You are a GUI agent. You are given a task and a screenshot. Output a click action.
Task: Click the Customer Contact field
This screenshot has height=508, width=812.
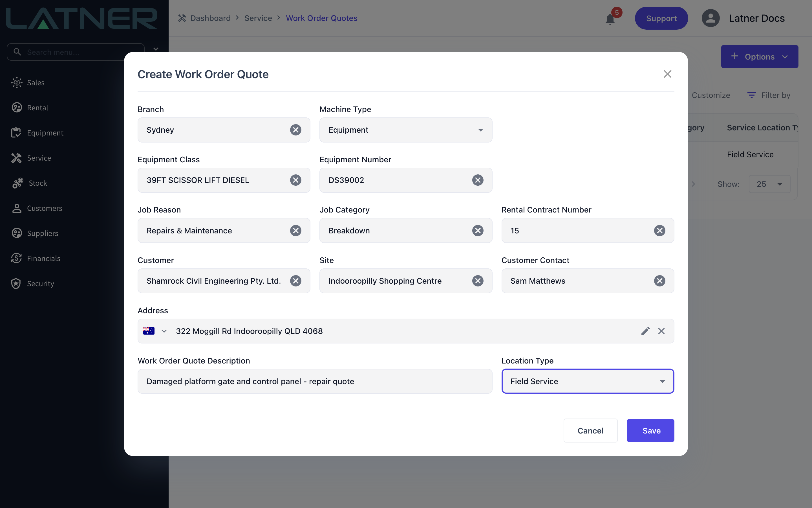click(588, 281)
